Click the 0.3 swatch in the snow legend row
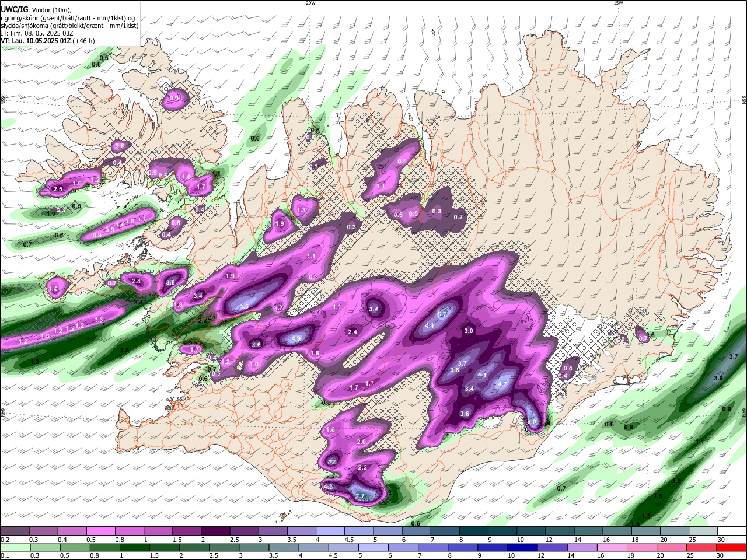This screenshot has height=560, width=747. 43,531
